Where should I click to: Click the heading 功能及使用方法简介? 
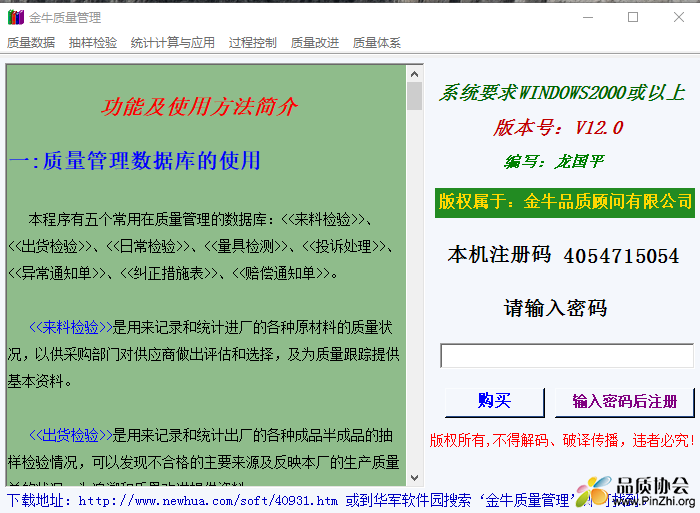point(199,107)
